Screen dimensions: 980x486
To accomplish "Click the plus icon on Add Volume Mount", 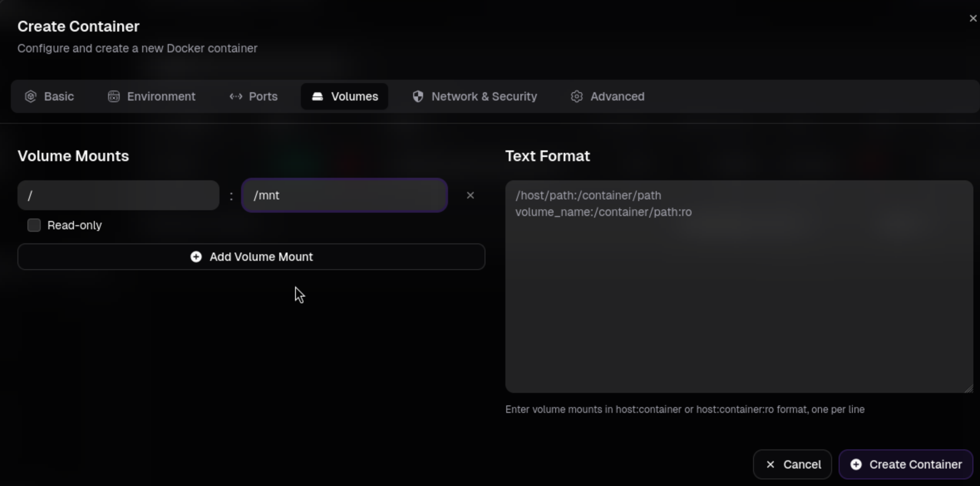I will click(196, 257).
